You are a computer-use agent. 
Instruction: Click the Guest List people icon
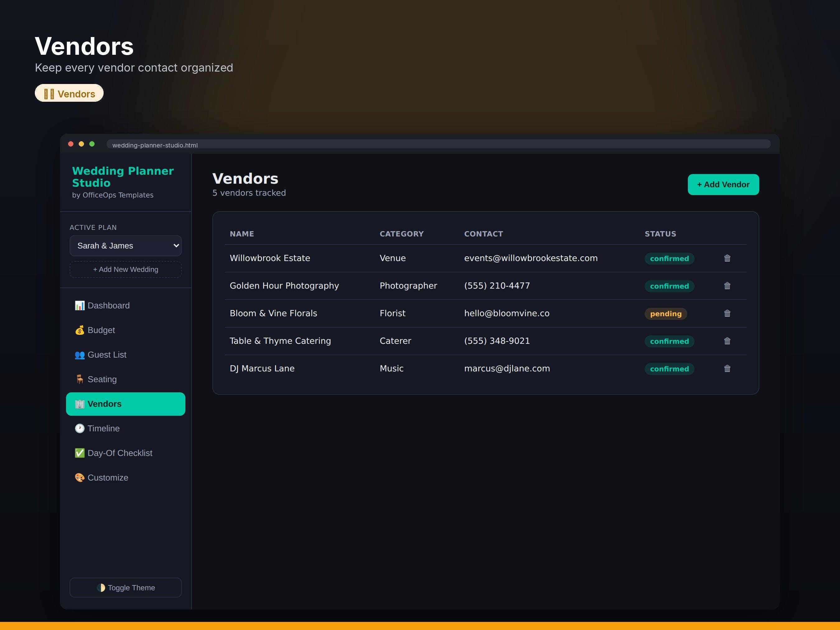[x=79, y=355]
